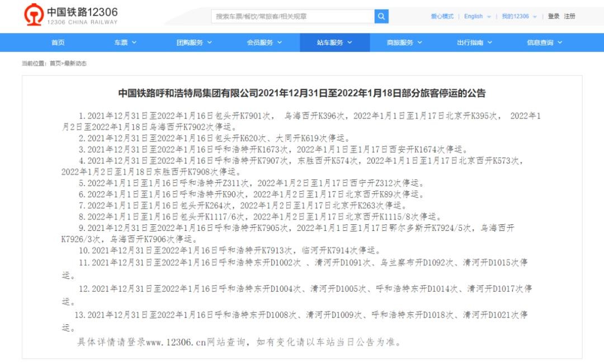Image resolution: width=604 pixels, height=364 pixels.
Task: Click the 注册 register link
Action: click(x=569, y=16)
